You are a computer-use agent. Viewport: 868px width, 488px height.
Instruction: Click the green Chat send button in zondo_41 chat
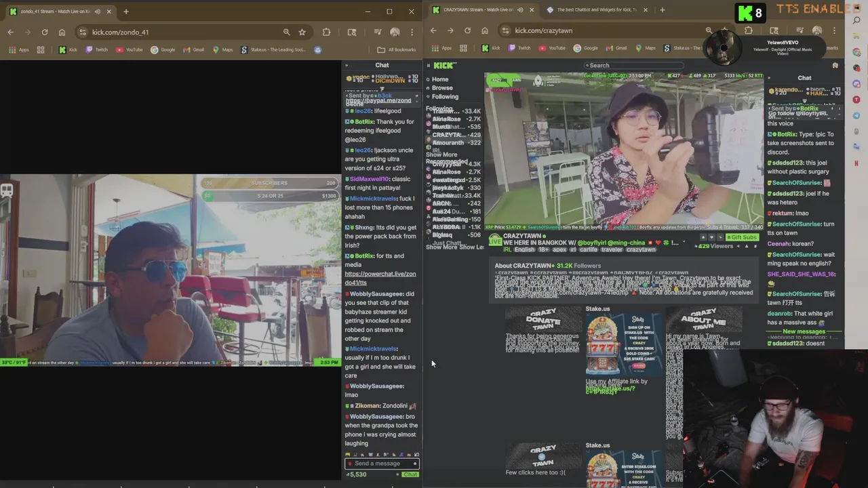click(x=410, y=474)
